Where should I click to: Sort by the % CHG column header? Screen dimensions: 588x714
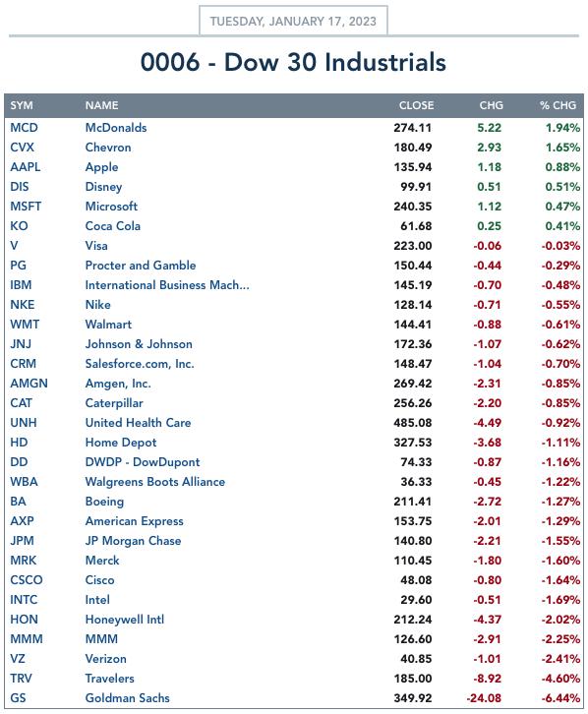point(558,105)
